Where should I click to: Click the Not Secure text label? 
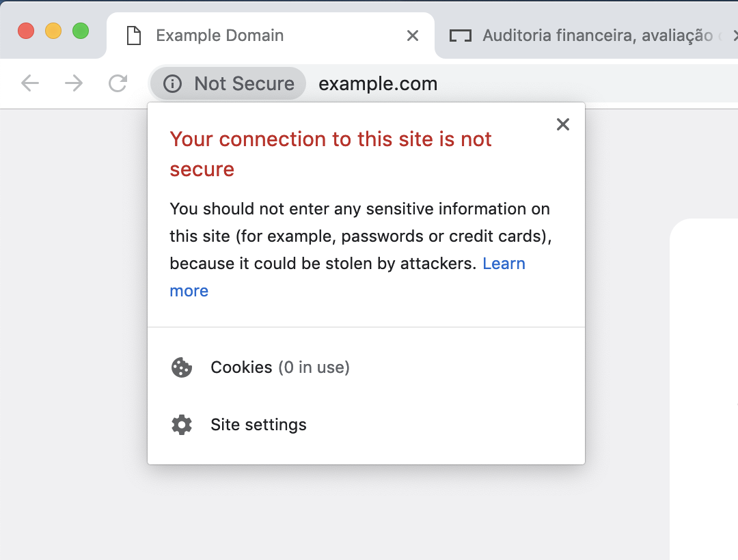click(244, 84)
